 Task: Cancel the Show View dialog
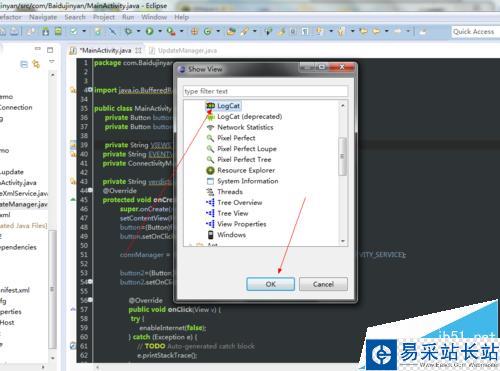point(323,284)
